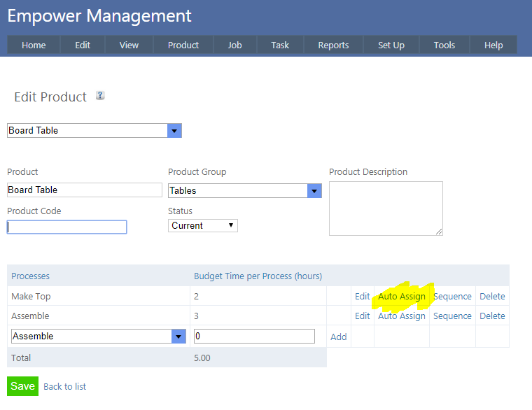The width and height of the screenshot is (532, 410).
Task: Click Sequence for Make Top process
Action: (x=452, y=296)
